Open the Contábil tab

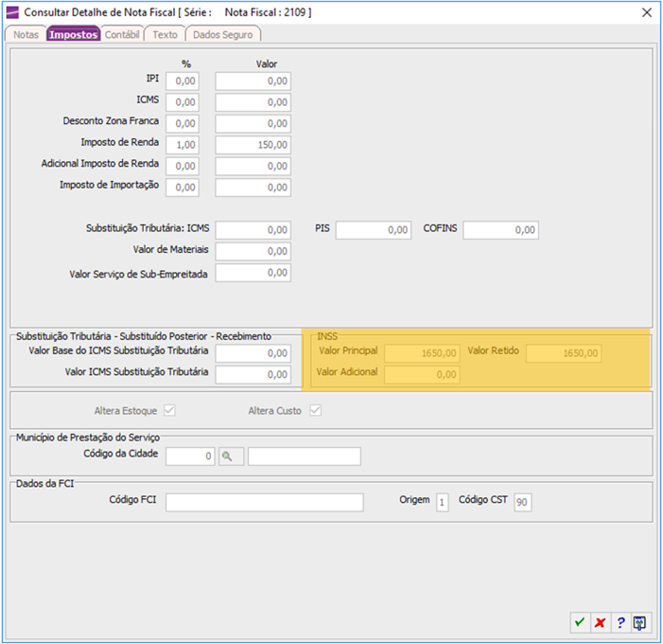click(122, 34)
